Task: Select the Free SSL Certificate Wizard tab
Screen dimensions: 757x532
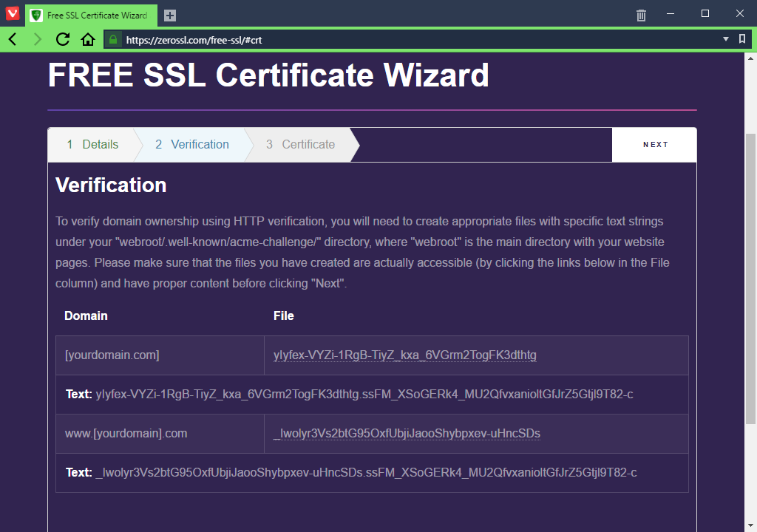Action: pos(91,16)
